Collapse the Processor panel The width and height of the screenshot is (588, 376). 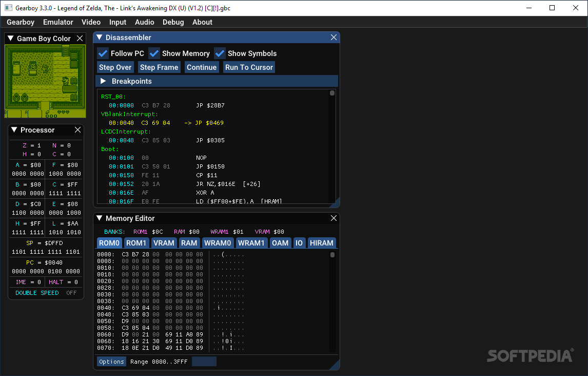coord(14,130)
